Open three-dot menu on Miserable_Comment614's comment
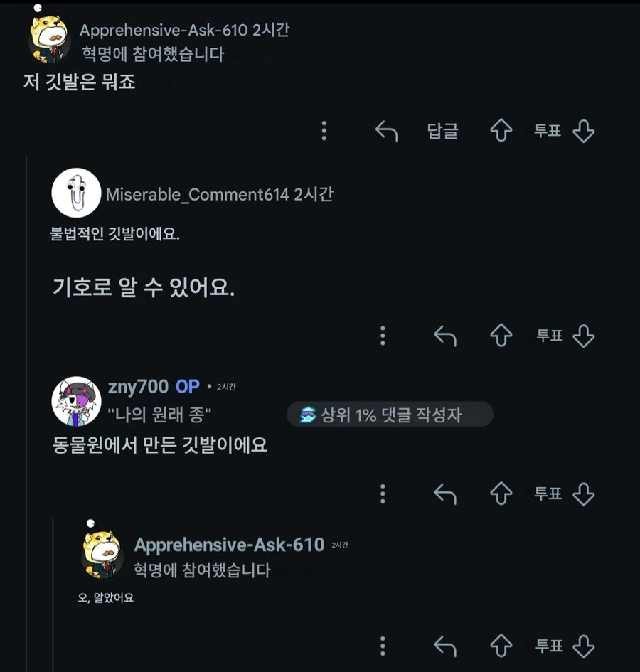Screen dimensions: 640x672 click(383, 336)
